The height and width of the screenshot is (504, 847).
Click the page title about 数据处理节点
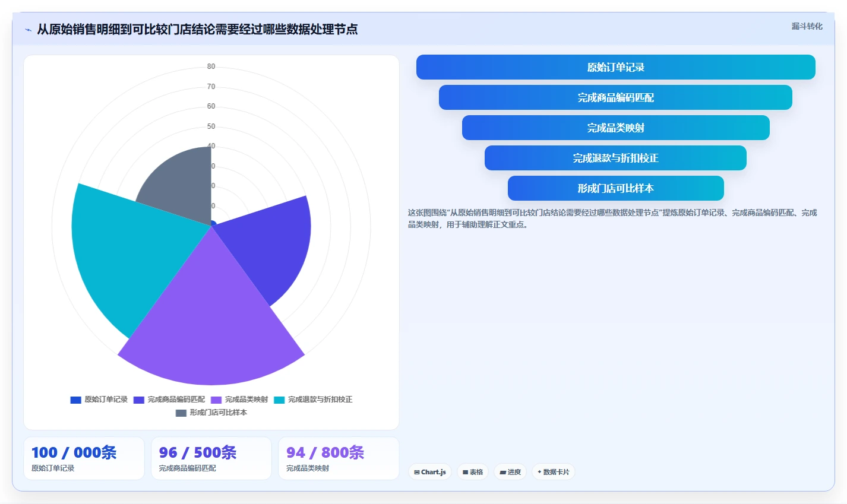(x=197, y=29)
